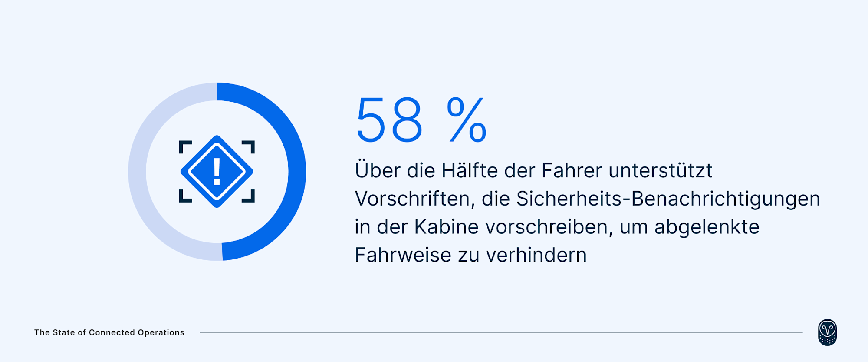Select the white exclamation mark in the diamond

pos(217,172)
